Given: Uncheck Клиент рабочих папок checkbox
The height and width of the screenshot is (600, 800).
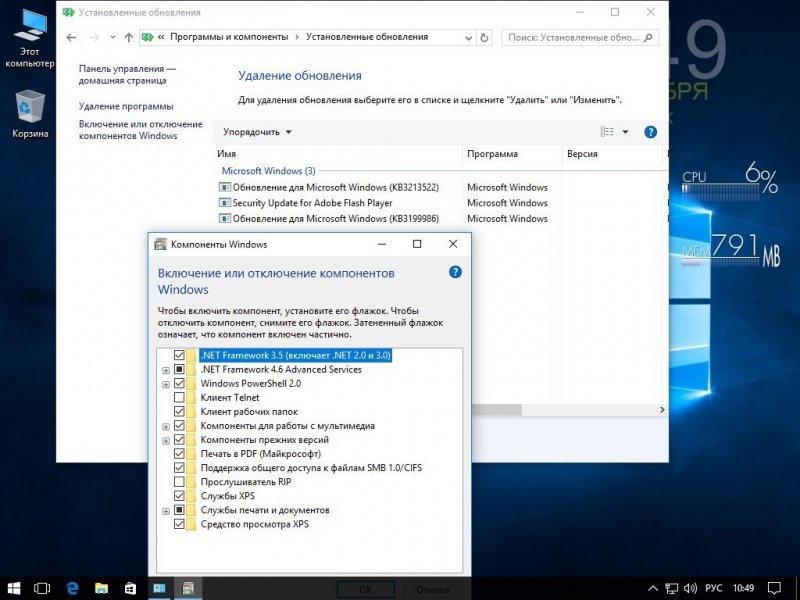Looking at the screenshot, I should 179,411.
